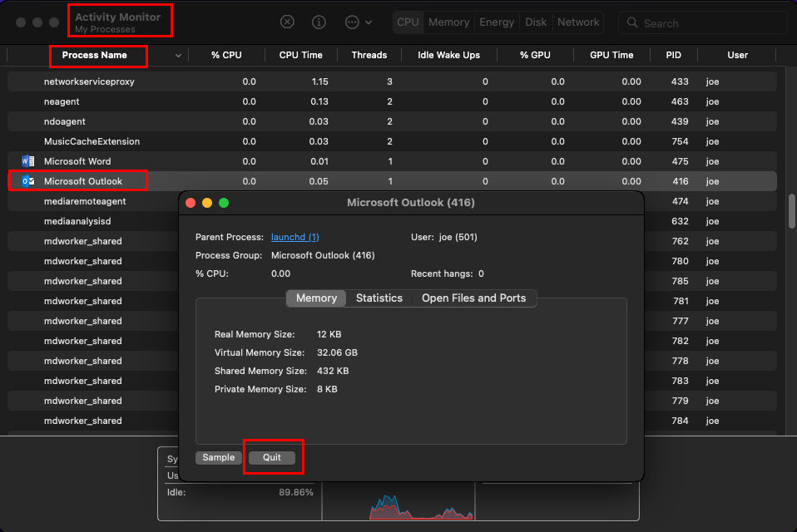Image resolution: width=797 pixels, height=532 pixels.
Task: Click the Private Memory Size value 8 KB
Action: pos(327,389)
